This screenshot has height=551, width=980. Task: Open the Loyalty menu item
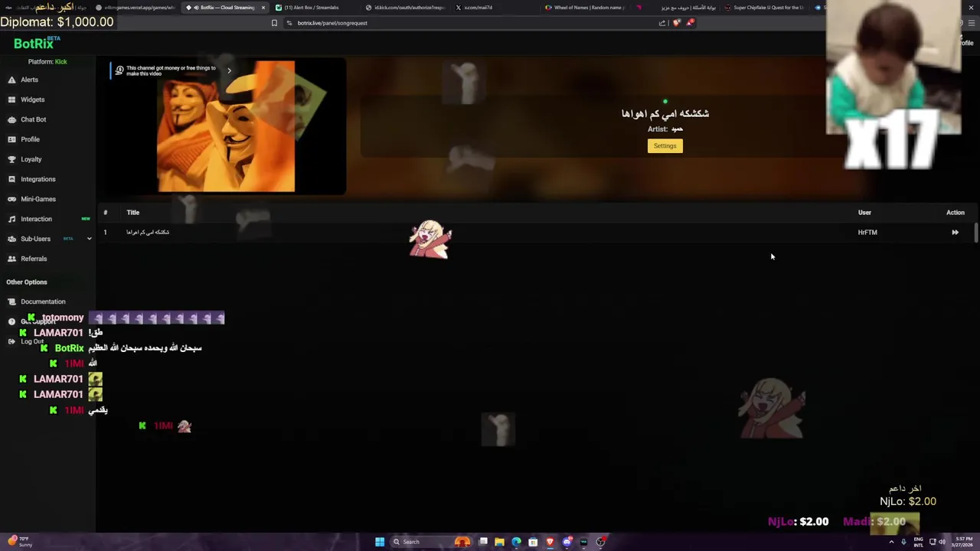31,159
